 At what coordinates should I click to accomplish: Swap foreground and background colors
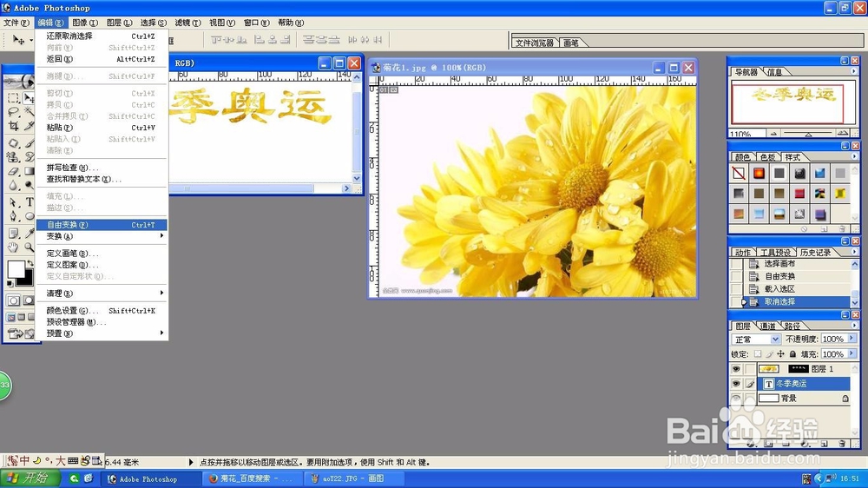[30, 262]
